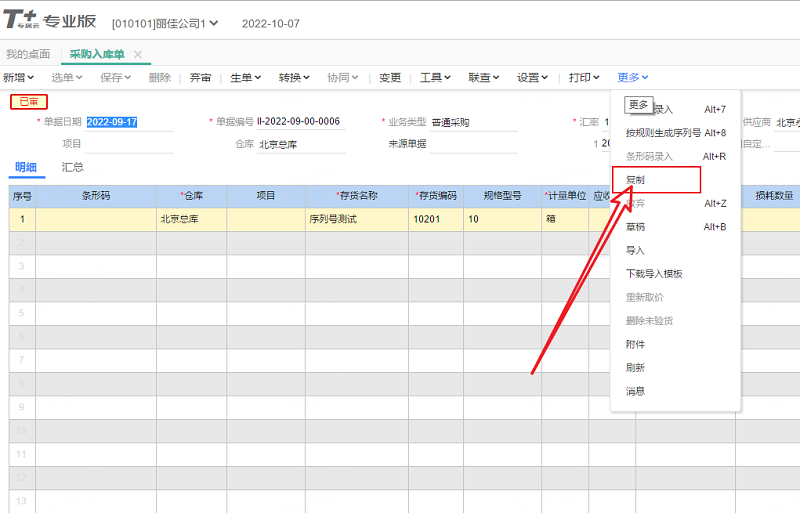The height and width of the screenshot is (513, 800).
Task: Close the 采购入库单 tab
Action: 138,54
